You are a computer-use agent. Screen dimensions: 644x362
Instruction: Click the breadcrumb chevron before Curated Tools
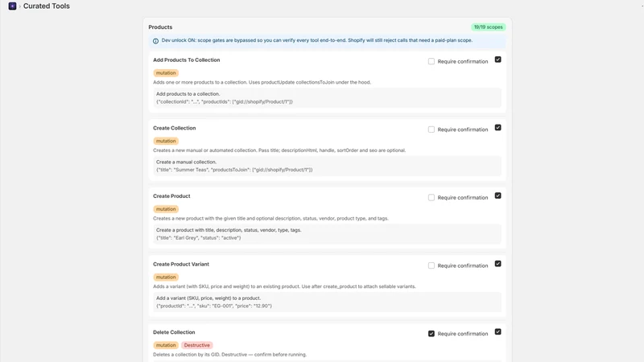(x=19, y=6)
